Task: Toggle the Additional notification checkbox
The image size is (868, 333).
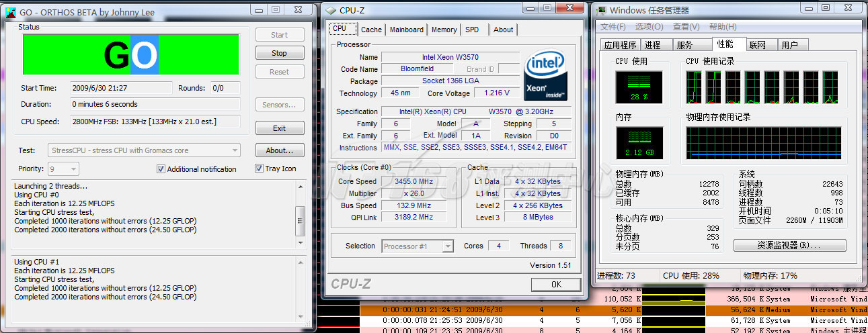Action: point(161,169)
